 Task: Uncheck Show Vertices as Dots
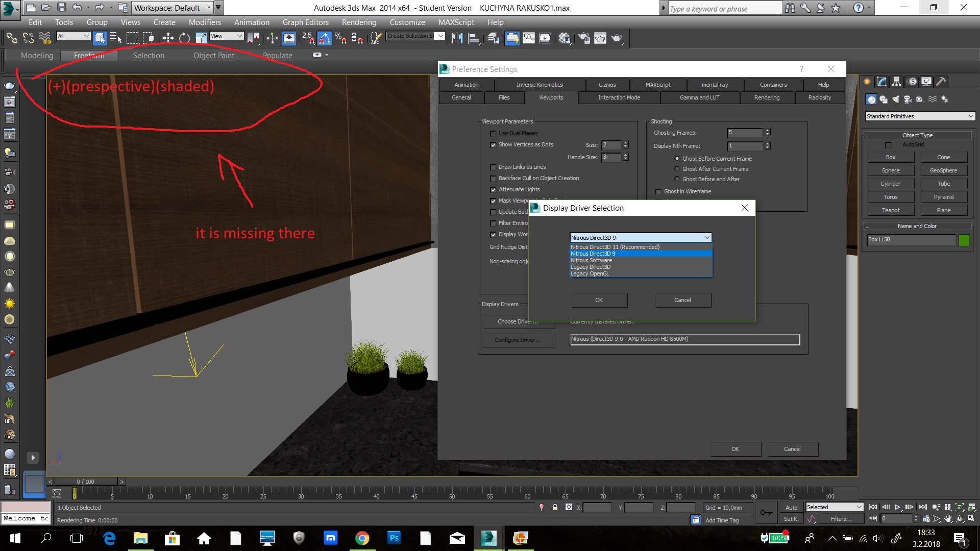(x=493, y=145)
